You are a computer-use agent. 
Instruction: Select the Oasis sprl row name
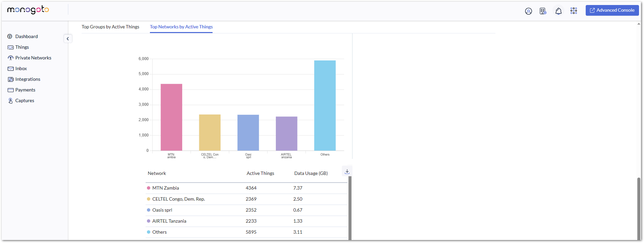tap(162, 210)
